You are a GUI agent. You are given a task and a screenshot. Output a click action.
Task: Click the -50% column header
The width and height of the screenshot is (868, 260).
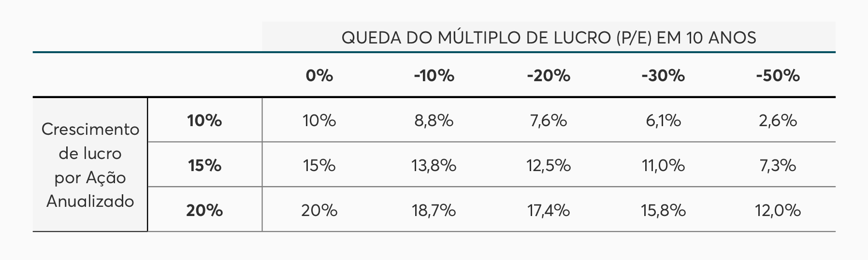tap(778, 76)
